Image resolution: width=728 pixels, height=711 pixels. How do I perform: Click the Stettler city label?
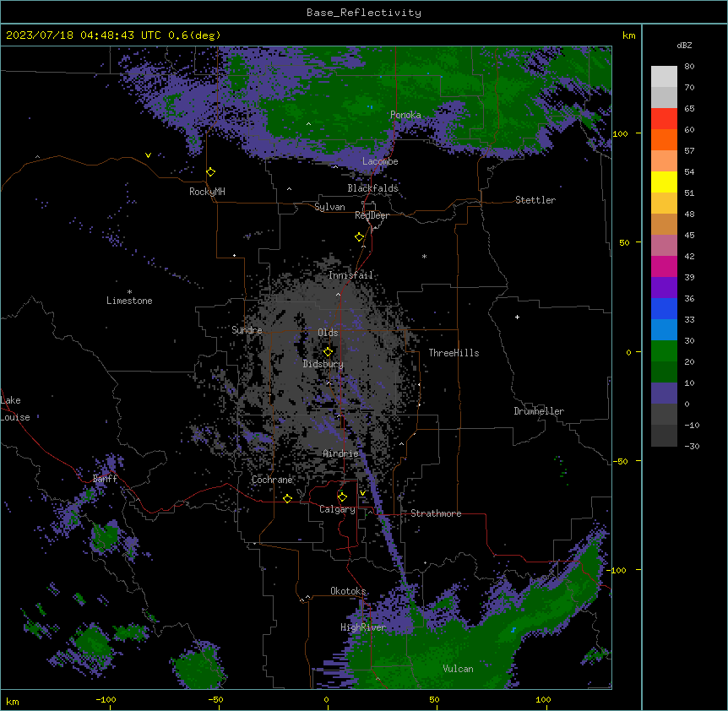coord(535,200)
